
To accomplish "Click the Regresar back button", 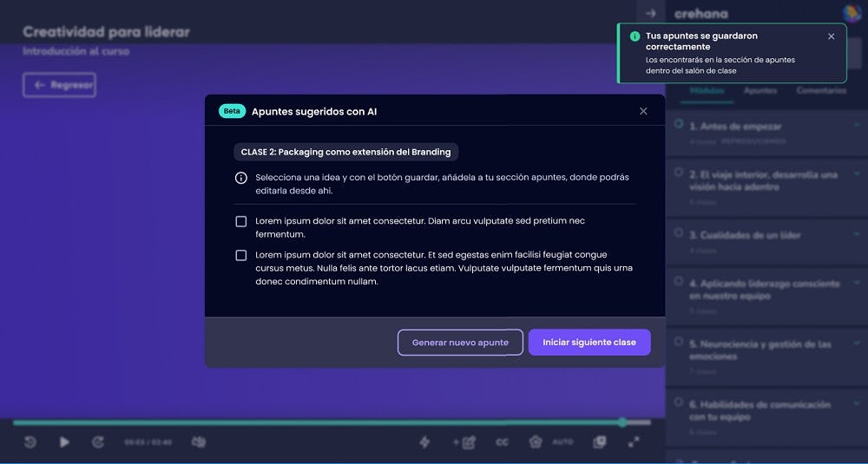I will (59, 85).
